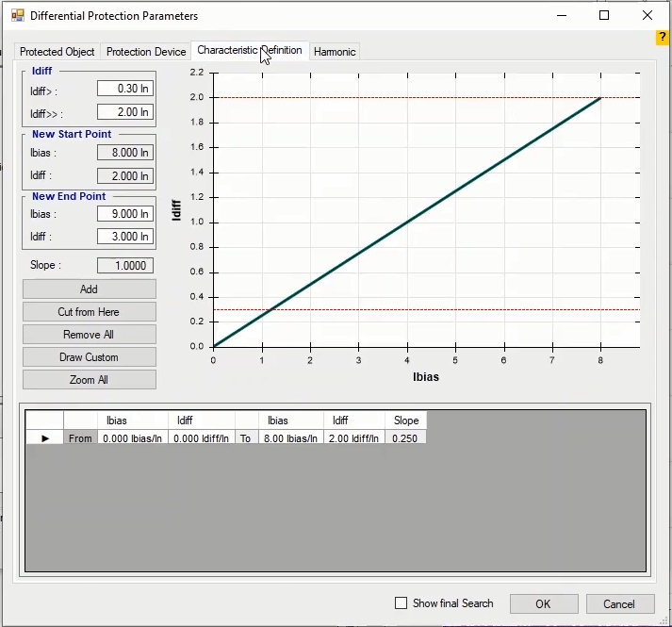Click the Cancel button
Viewport: 672px width, 627px height.
point(618,603)
